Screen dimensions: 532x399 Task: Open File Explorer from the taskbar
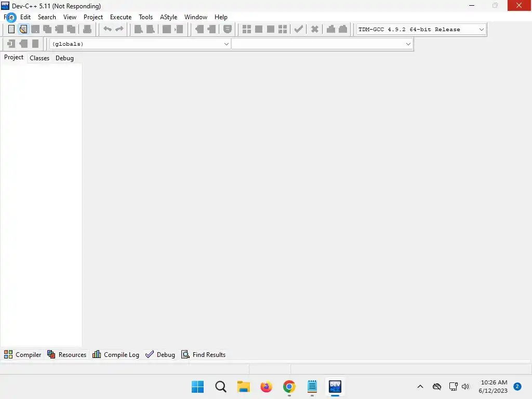pos(243,387)
